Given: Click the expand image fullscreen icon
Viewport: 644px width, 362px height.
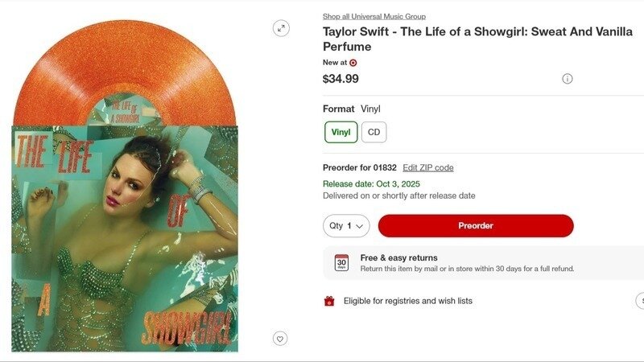Looking at the screenshot, I should 281,28.
